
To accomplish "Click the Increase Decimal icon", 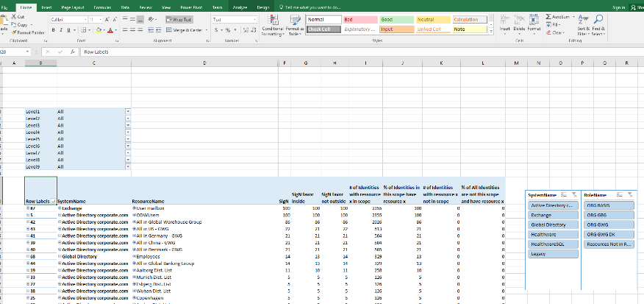I will [246, 30].
